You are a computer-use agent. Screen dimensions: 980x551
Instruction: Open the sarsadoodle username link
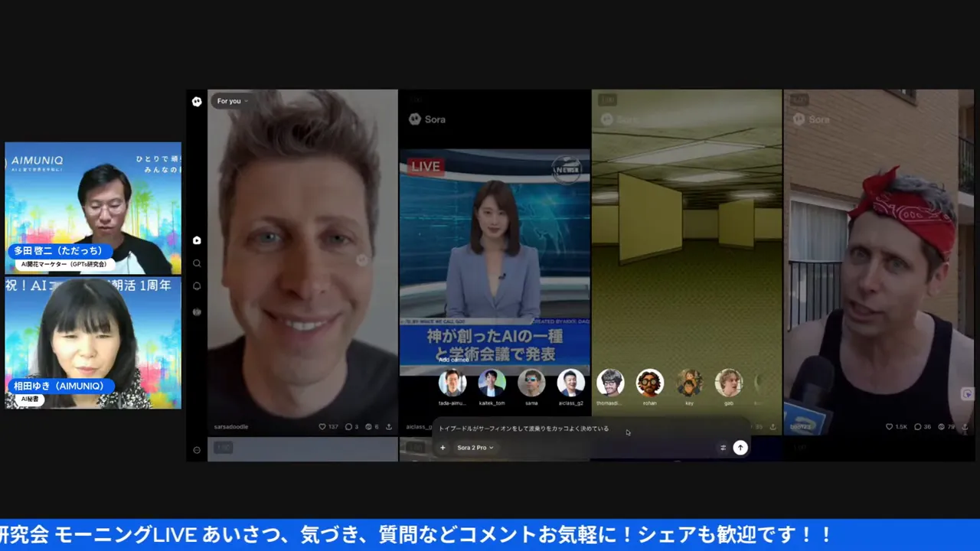230,427
